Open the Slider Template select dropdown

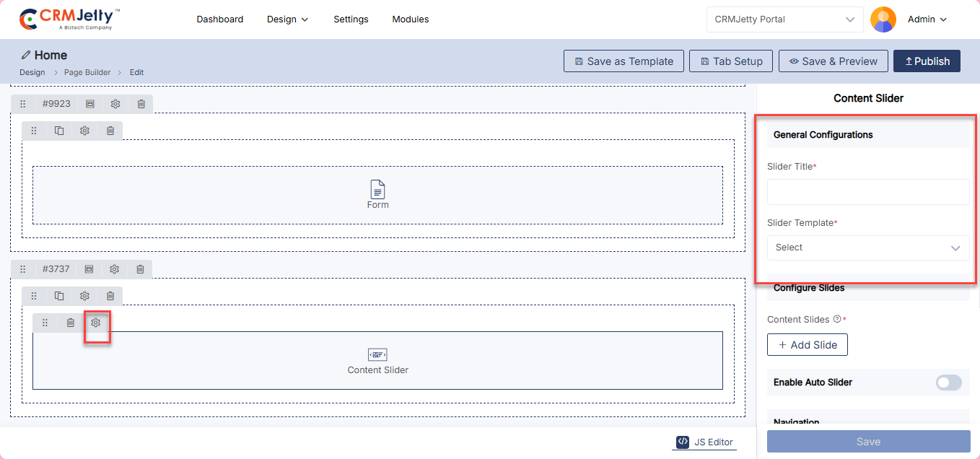tap(867, 248)
